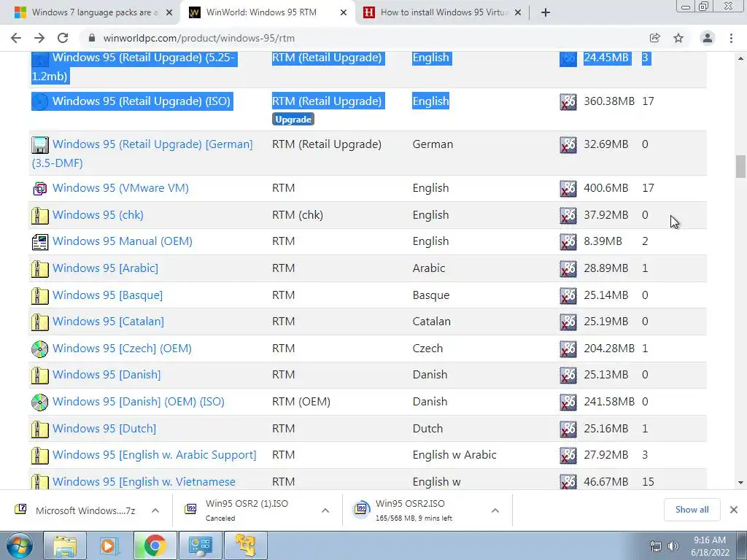Open Windows Explorer from the taskbar

(65, 545)
